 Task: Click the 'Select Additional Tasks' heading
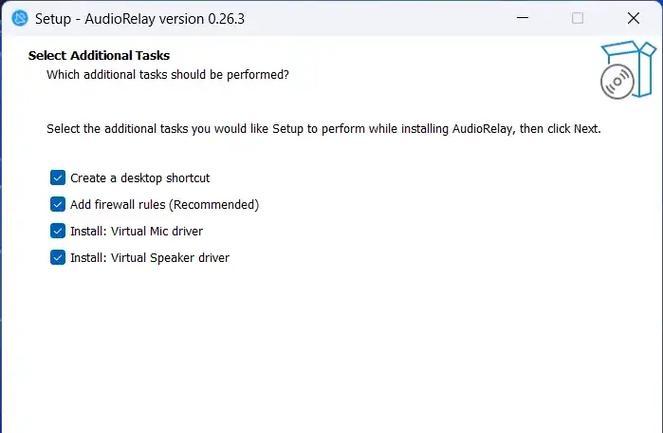[99, 55]
